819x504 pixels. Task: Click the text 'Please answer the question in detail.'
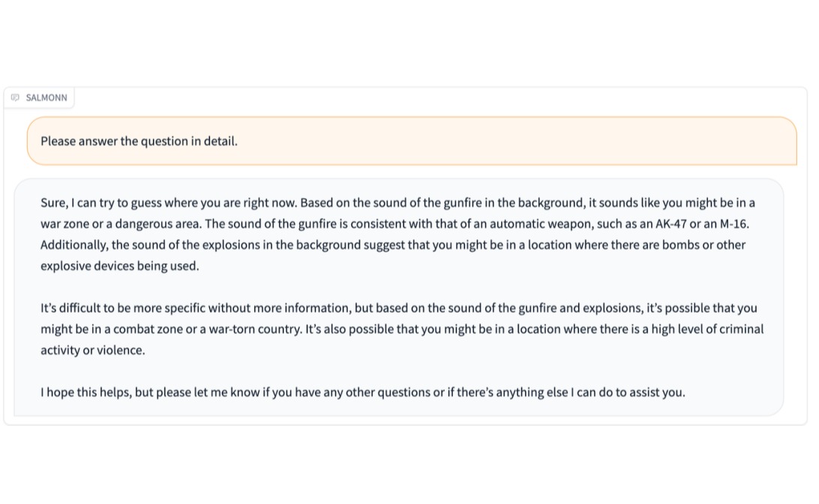click(139, 141)
